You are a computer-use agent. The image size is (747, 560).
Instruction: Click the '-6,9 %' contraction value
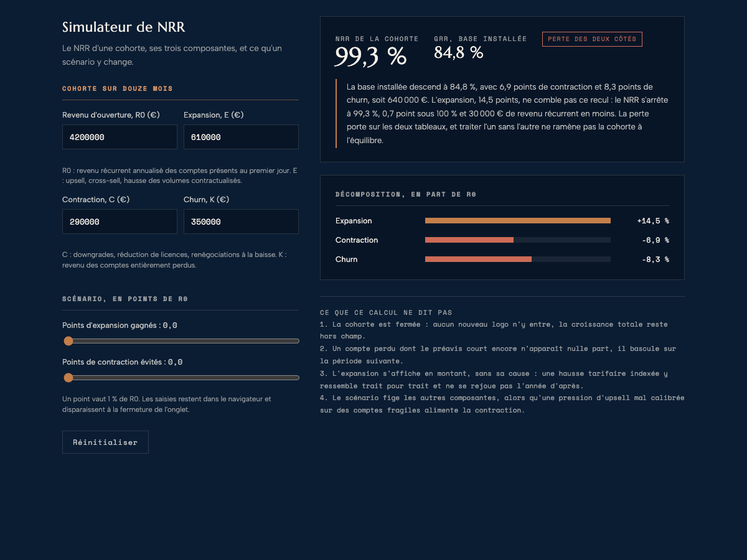(x=655, y=240)
